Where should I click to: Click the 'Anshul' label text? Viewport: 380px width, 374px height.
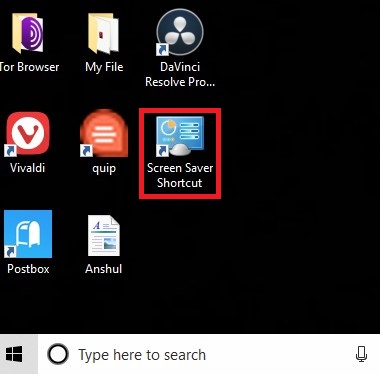(x=104, y=269)
